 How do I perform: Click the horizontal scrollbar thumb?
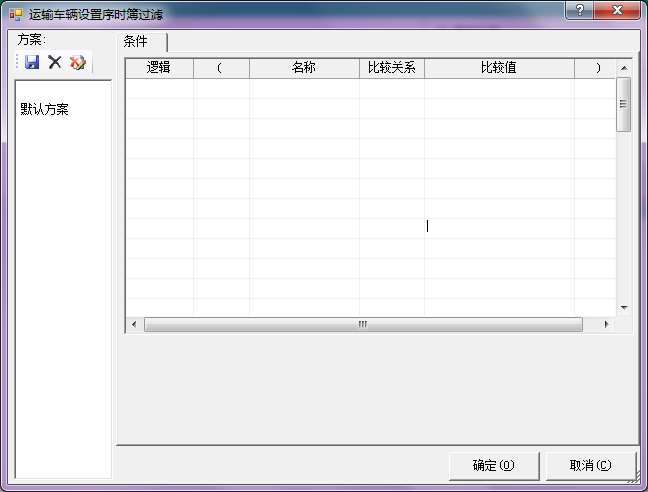(363, 325)
